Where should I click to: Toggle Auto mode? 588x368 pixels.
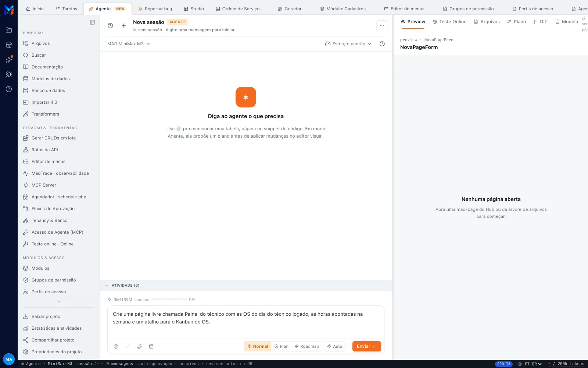[x=334, y=346]
